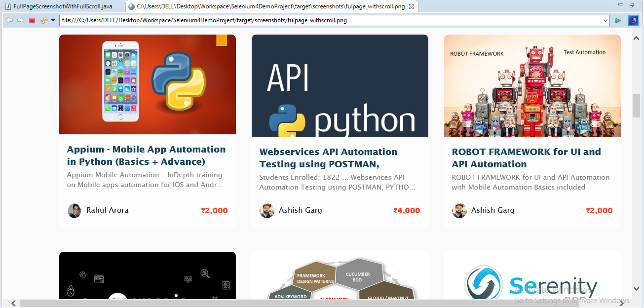Click vertical scrollbar up arrow
The image size is (644, 308).
pyautogui.click(x=637, y=38)
